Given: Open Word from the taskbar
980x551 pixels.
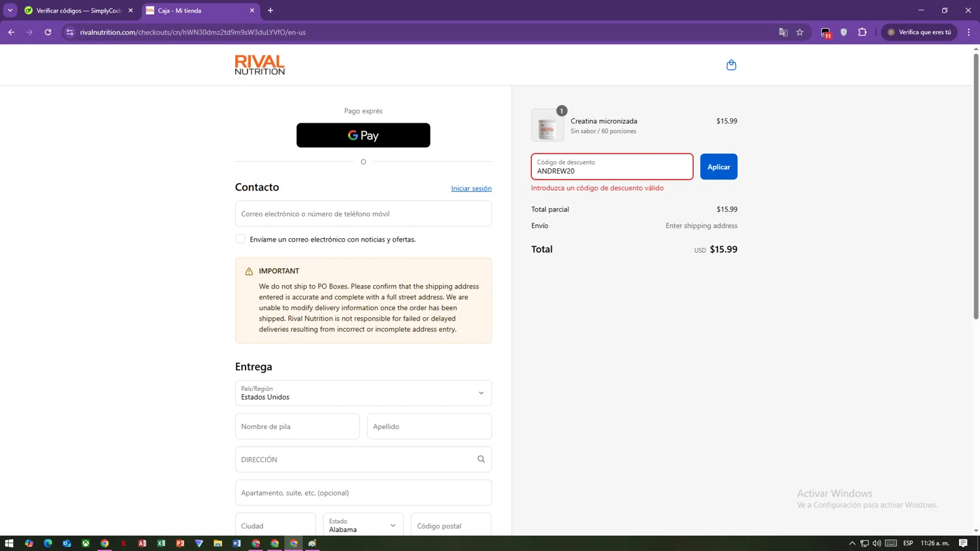Looking at the screenshot, I should point(237,543).
